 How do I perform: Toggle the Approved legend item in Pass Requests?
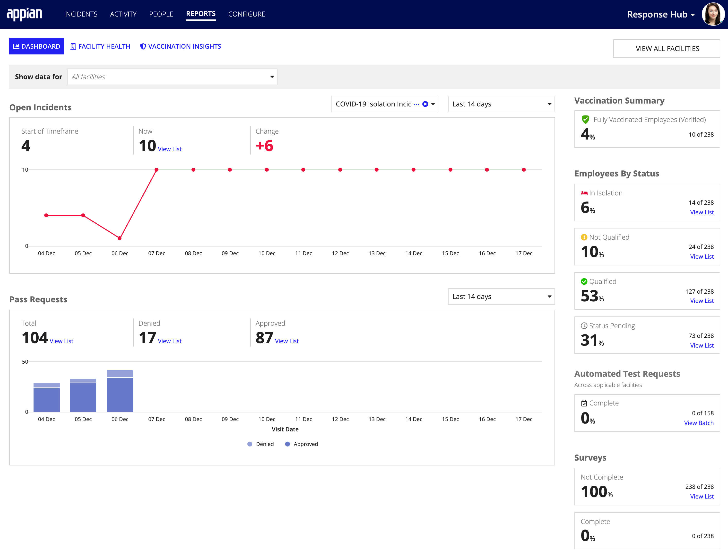click(305, 444)
